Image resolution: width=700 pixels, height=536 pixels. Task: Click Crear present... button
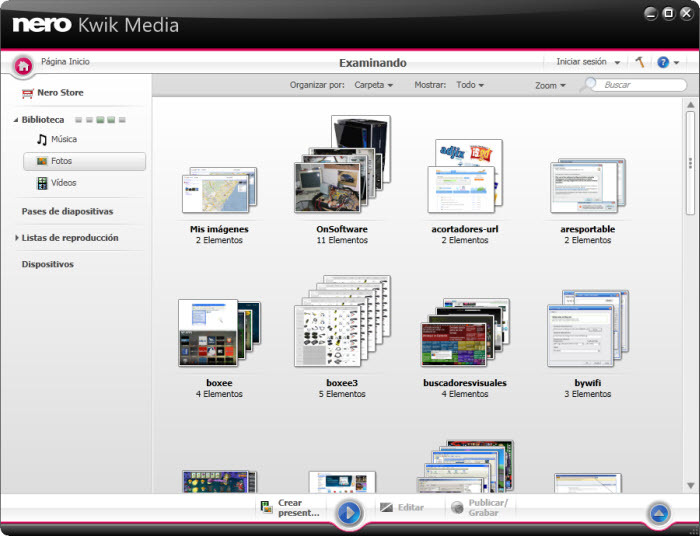coord(290,508)
